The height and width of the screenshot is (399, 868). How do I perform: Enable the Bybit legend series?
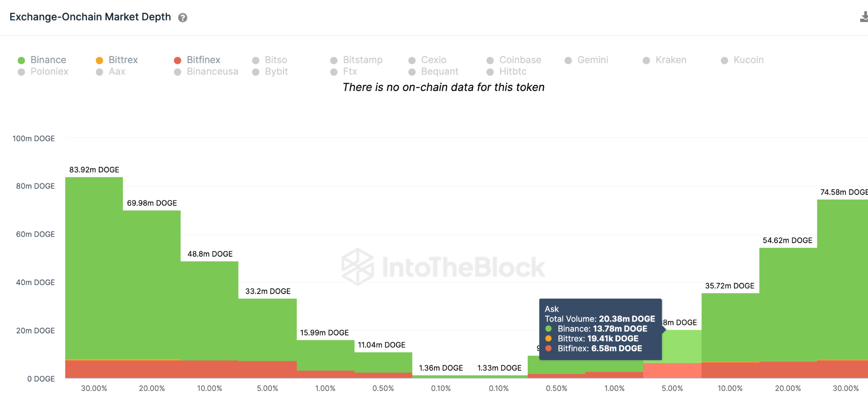(270, 72)
